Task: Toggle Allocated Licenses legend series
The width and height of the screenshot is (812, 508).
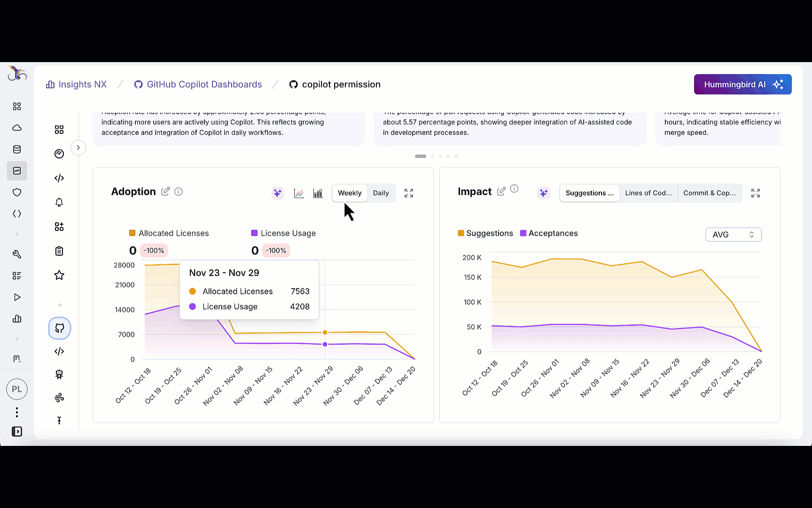Action: 169,233
